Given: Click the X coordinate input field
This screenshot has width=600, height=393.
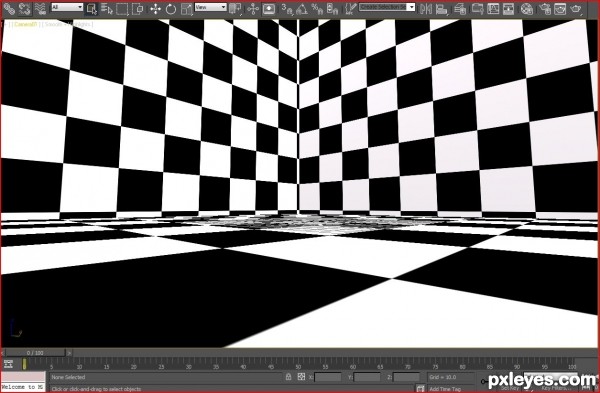Looking at the screenshot, I should 328,377.
